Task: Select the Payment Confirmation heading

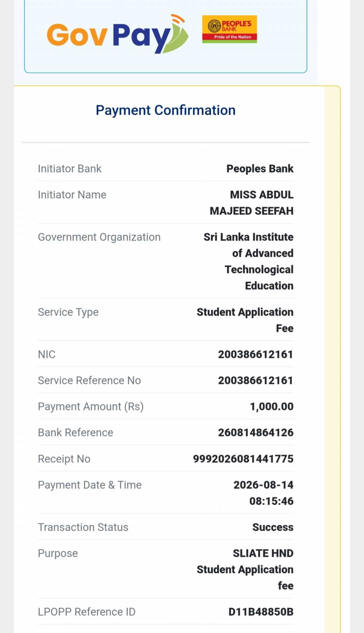Action: pyautogui.click(x=165, y=110)
